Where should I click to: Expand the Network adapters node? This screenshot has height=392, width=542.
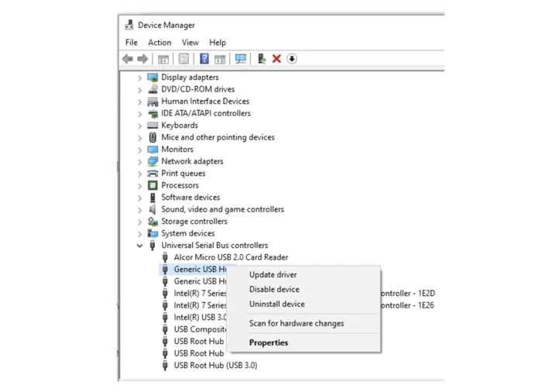140,162
